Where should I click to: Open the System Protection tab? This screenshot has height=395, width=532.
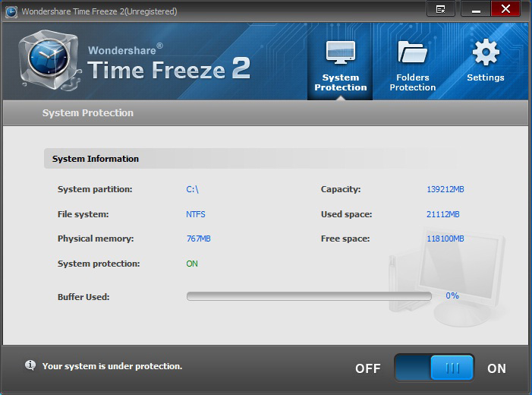340,62
